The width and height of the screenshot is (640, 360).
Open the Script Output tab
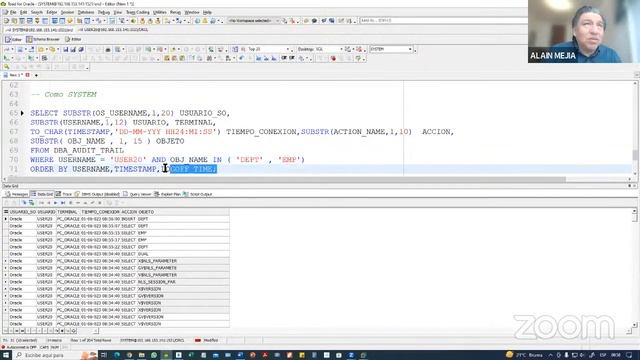pyautogui.click(x=198, y=194)
